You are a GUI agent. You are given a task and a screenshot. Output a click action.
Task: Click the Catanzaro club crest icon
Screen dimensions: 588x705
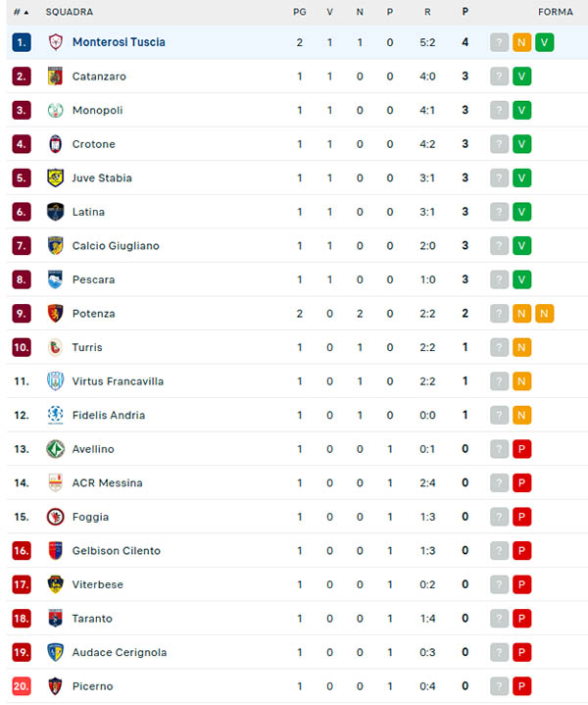[56, 76]
